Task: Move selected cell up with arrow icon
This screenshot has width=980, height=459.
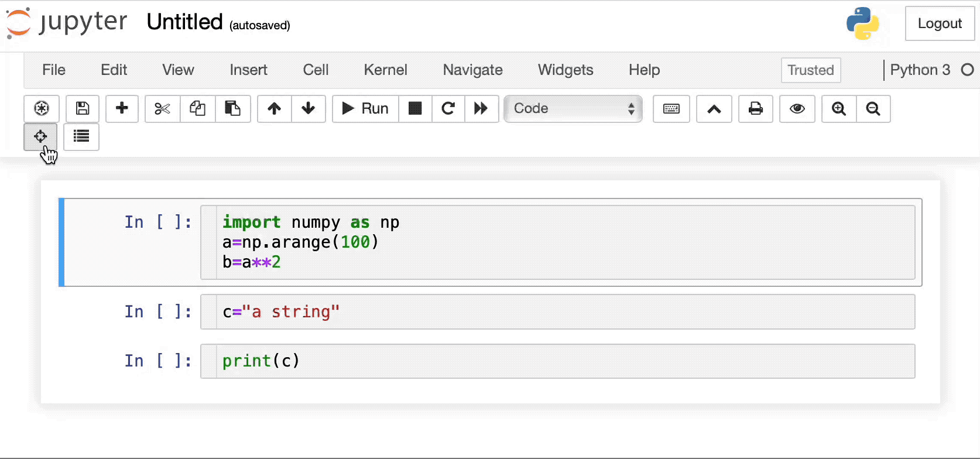Action: click(x=275, y=108)
